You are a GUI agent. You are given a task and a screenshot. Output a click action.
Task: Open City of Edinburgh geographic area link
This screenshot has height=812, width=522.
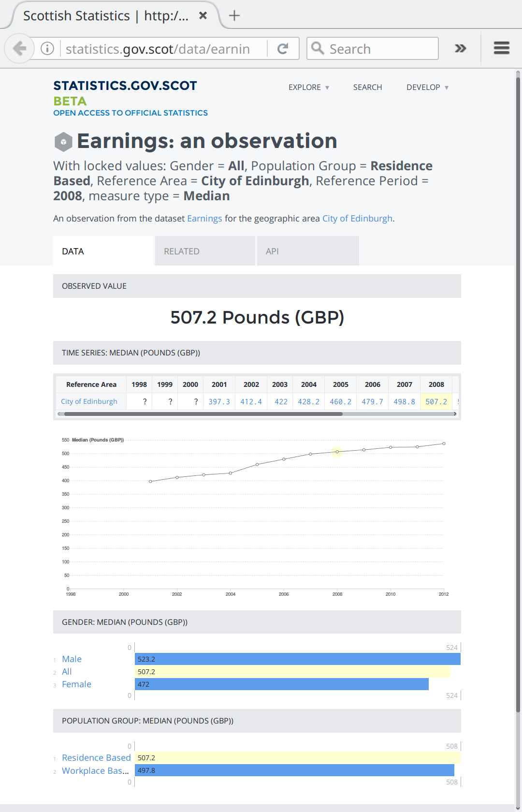(x=357, y=218)
